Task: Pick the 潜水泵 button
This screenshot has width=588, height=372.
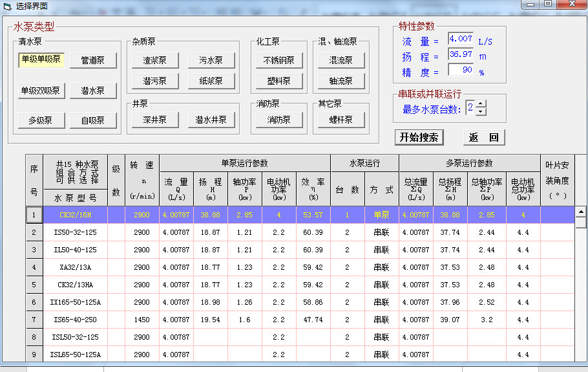Action: click(93, 91)
